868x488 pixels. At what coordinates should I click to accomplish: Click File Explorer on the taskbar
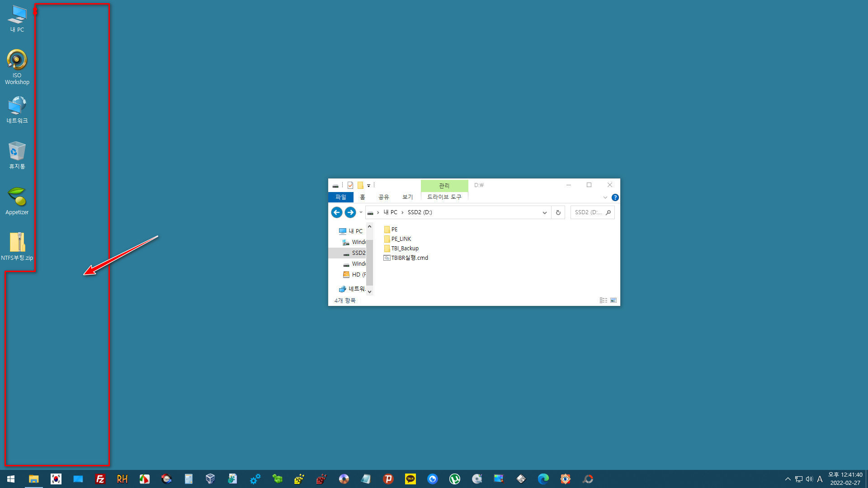(33, 479)
